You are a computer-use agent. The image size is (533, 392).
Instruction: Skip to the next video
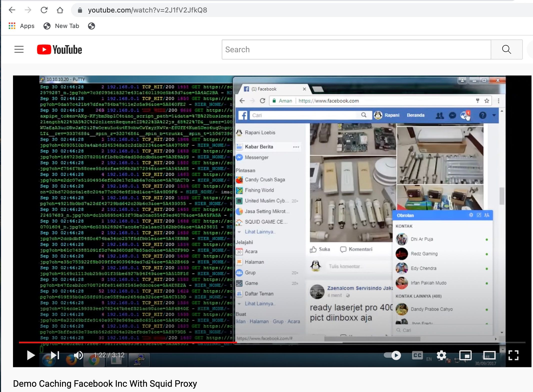click(55, 355)
